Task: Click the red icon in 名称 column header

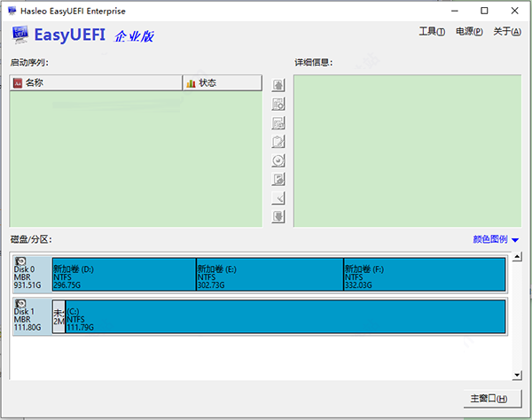Action: coord(18,83)
